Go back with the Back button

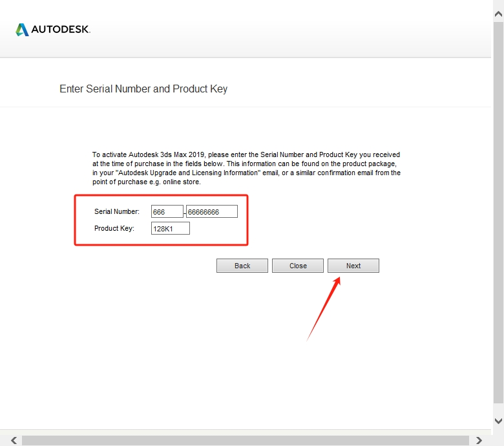pos(242,266)
